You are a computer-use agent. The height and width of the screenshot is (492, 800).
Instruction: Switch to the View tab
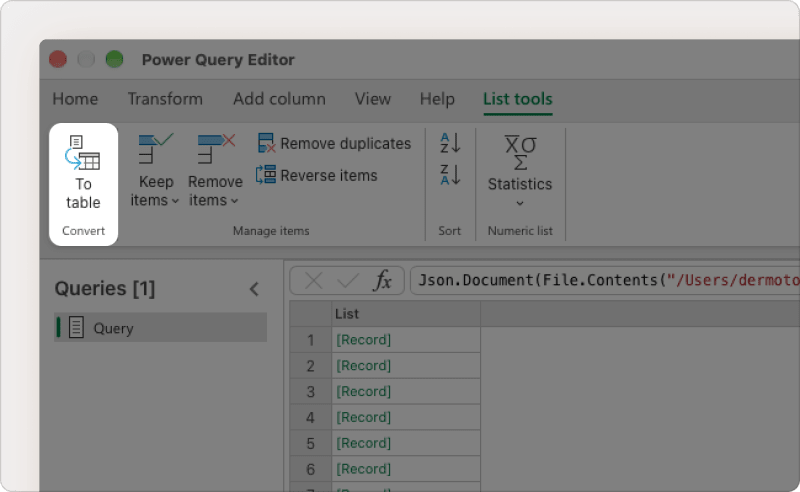pos(373,99)
